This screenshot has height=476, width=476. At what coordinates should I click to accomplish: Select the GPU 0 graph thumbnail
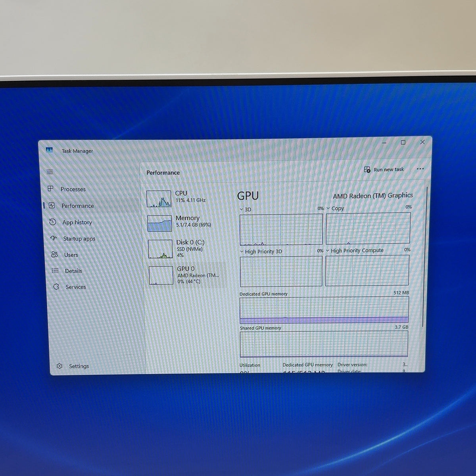[161, 275]
